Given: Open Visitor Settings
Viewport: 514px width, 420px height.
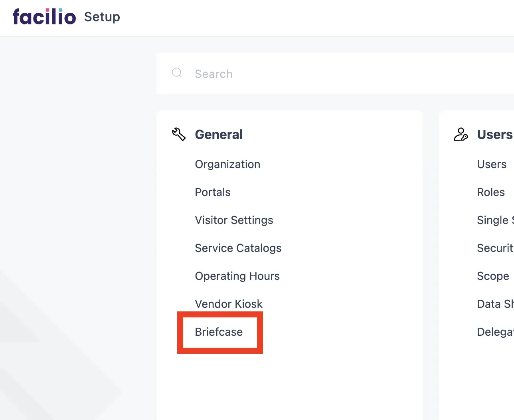Looking at the screenshot, I should point(234,220).
